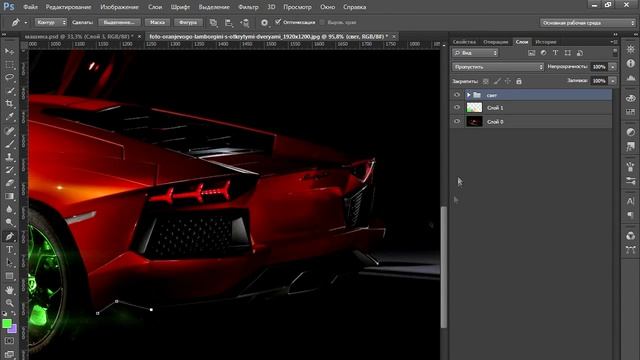This screenshot has width=640, height=360.
Task: Select the Blur tool
Action: [9, 209]
